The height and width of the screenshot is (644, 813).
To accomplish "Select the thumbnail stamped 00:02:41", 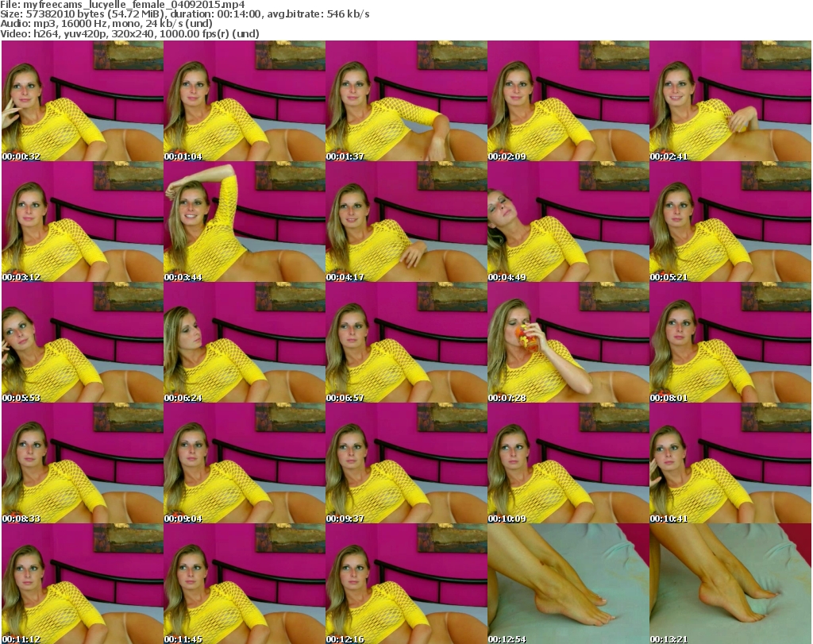I will click(x=730, y=101).
